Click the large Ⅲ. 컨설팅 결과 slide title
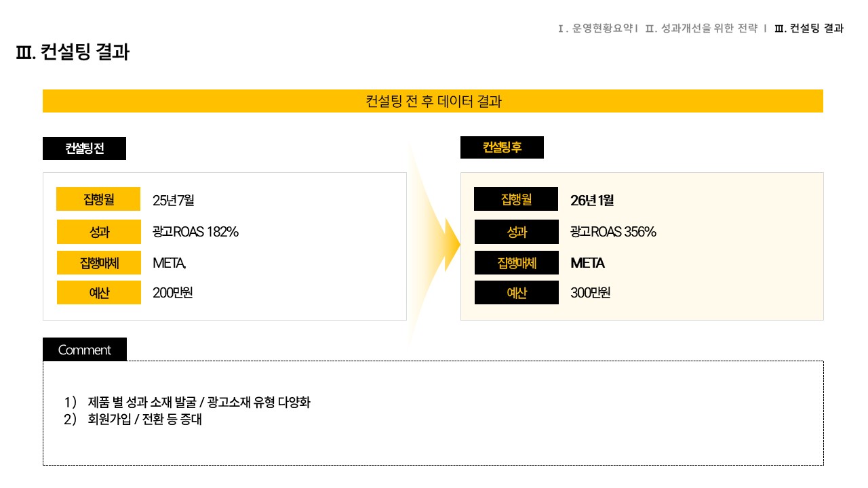Screen dimensions: 868x488 pos(73,52)
